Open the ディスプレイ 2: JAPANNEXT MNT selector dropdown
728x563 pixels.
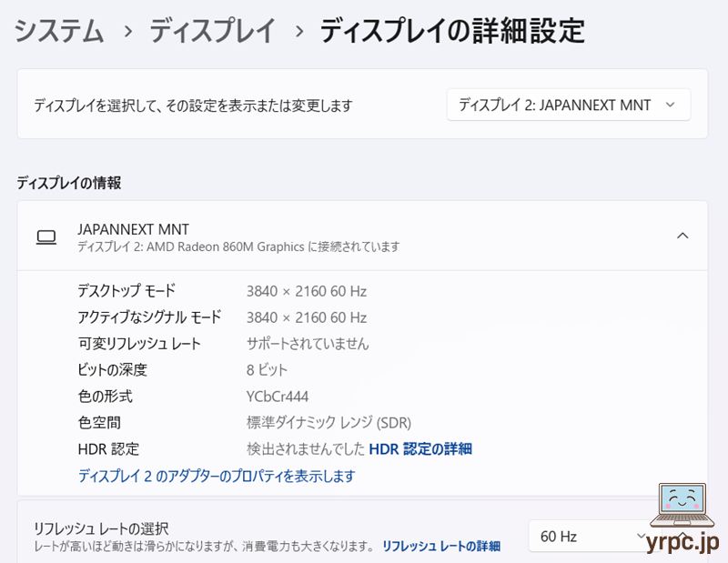tap(568, 105)
